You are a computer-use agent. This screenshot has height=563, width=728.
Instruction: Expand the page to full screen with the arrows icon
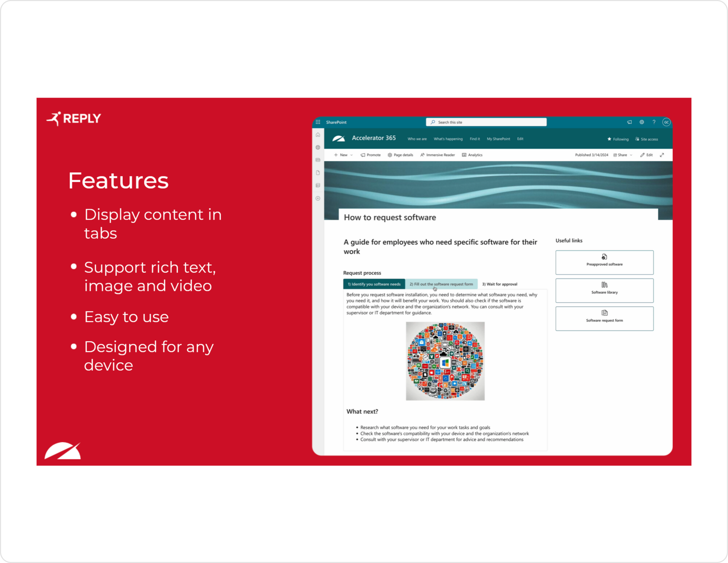pyautogui.click(x=662, y=155)
